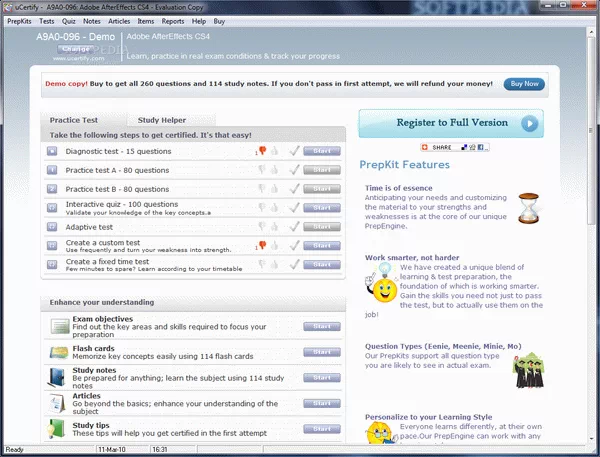Expand the Diagnostic test row icon
The image size is (600, 457).
click(52, 151)
